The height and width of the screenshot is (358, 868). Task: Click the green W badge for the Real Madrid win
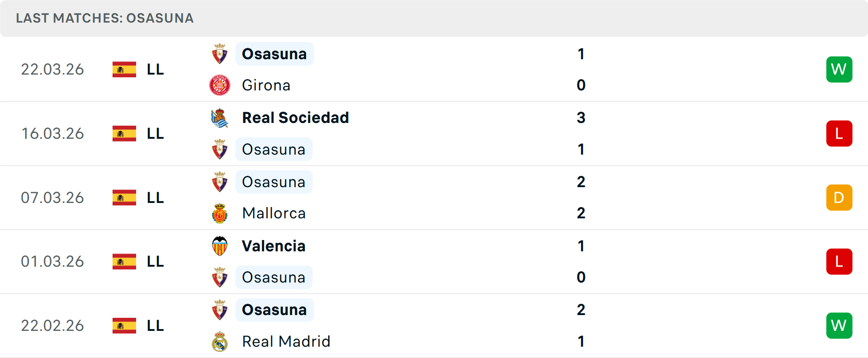839,325
